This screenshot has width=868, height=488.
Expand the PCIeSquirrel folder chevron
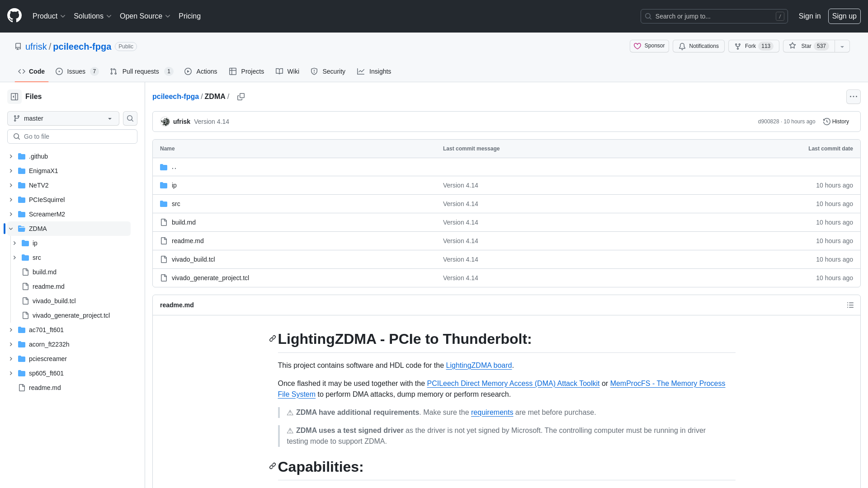[11, 200]
